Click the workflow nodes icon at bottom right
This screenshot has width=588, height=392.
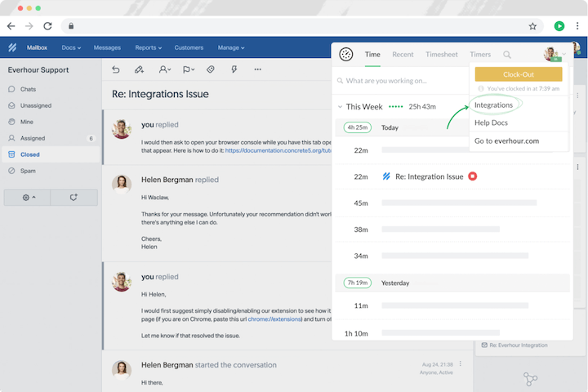(530, 379)
